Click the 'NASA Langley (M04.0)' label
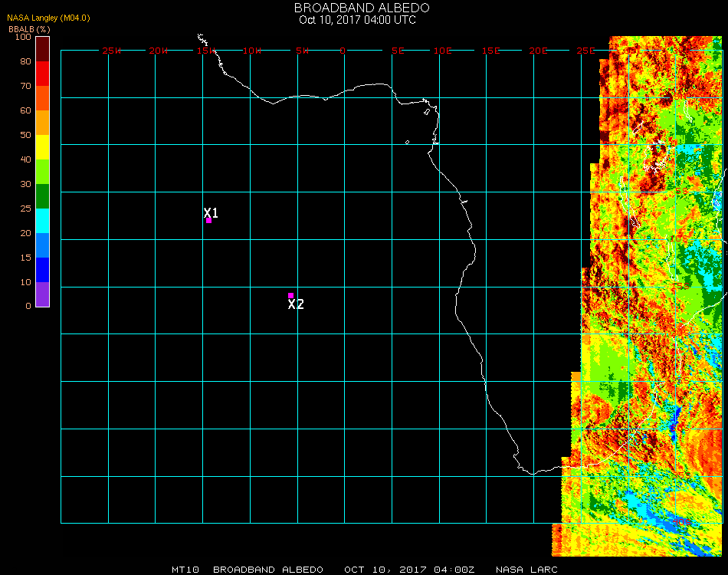 pyautogui.click(x=48, y=18)
